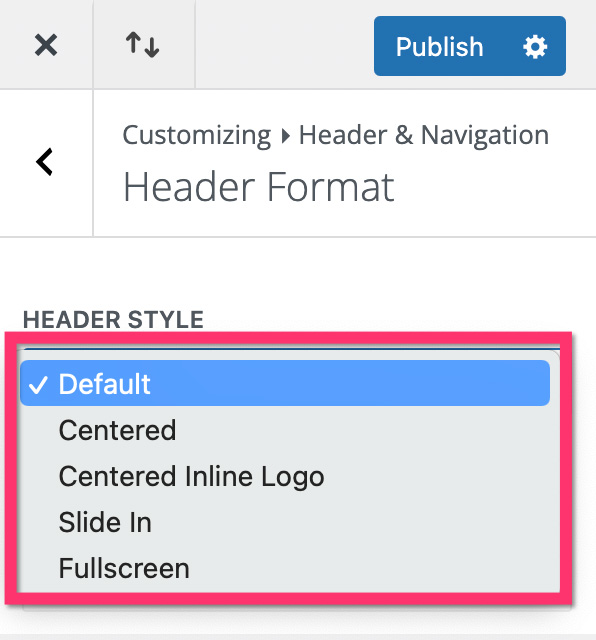The width and height of the screenshot is (596, 640).
Task: Choose Centered Inline Logo header style
Action: coord(191,477)
